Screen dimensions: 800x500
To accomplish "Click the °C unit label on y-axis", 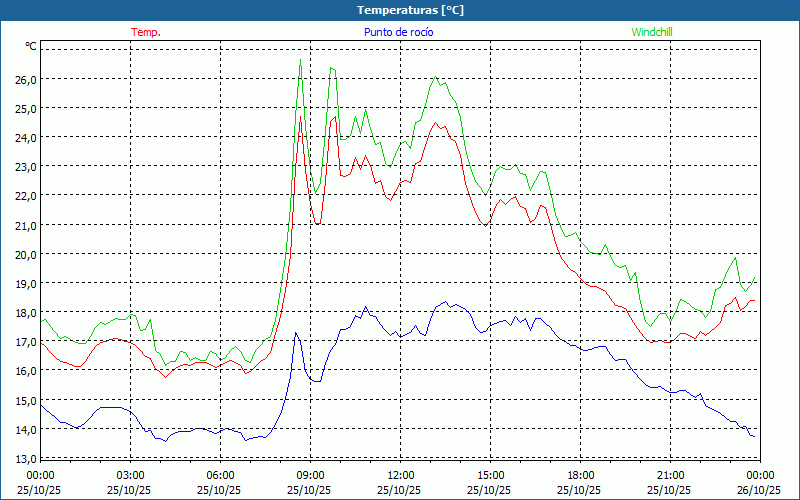I will pyautogui.click(x=31, y=46).
